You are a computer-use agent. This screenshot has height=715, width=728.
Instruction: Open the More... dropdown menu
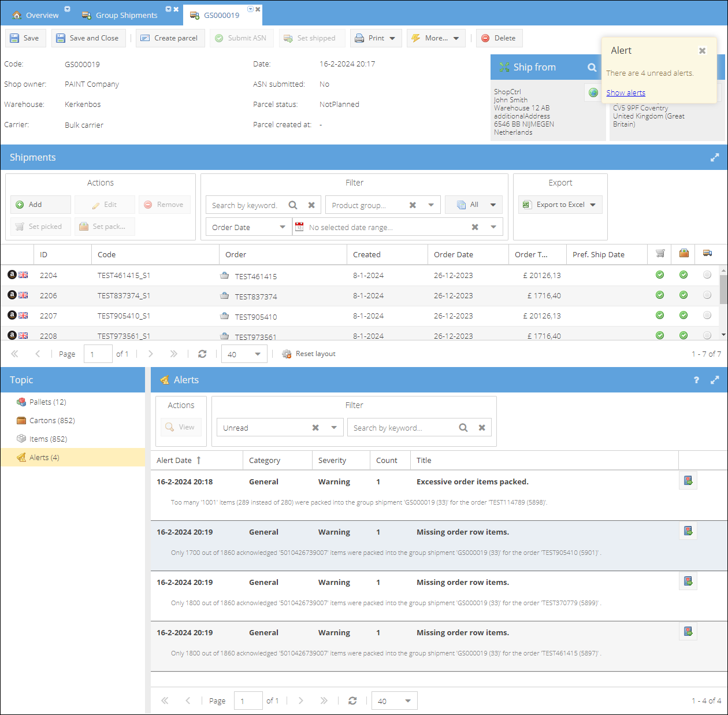tap(436, 38)
